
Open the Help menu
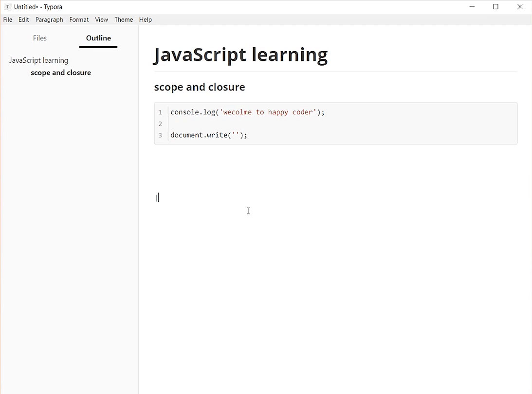point(146,20)
